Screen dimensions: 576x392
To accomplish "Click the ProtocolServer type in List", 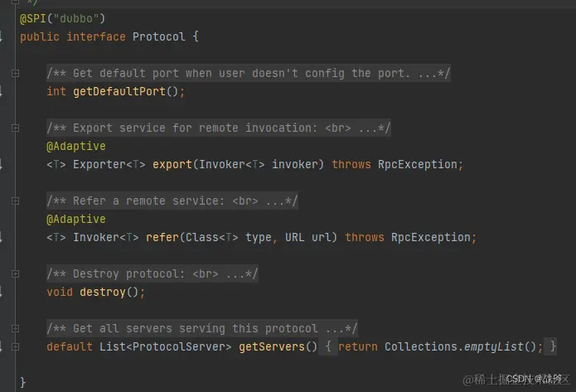I will click(x=179, y=346).
